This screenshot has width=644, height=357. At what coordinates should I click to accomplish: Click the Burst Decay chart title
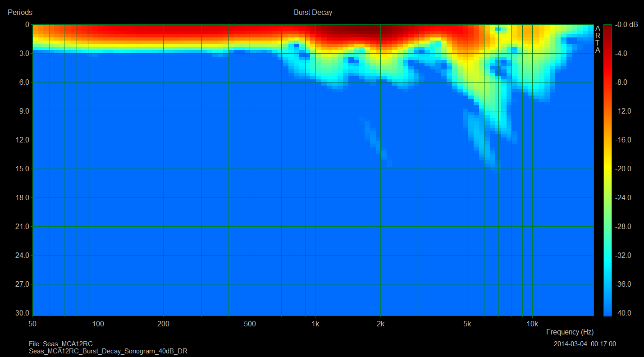coord(313,13)
